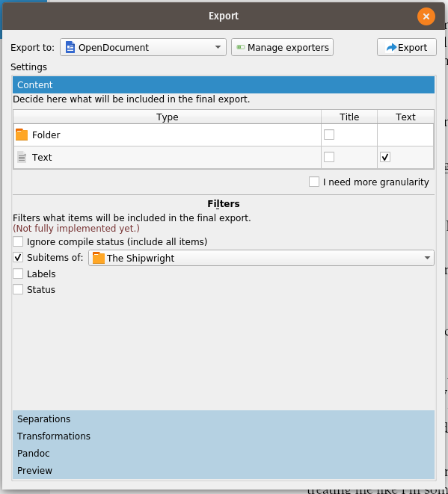This screenshot has height=494, width=448.
Task: Click the OpenDocument file format icon
Action: click(70, 47)
